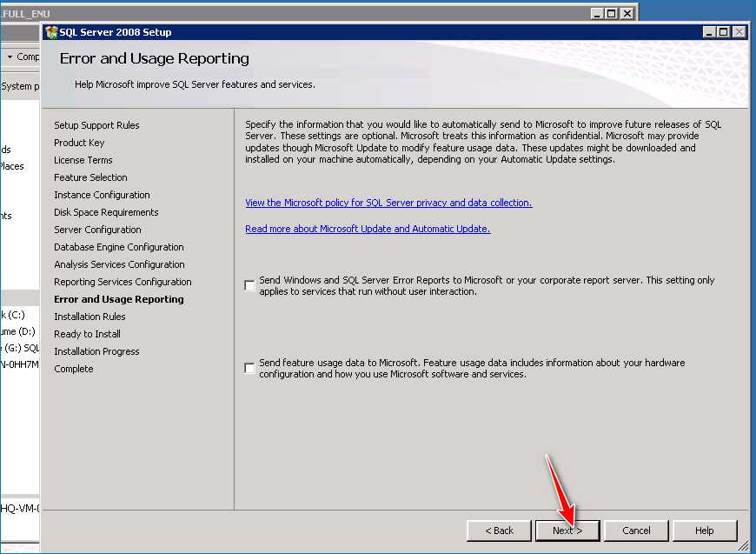This screenshot has width=756, height=554.
Task: Open the Comp dropdown in background window
Action: (23, 57)
